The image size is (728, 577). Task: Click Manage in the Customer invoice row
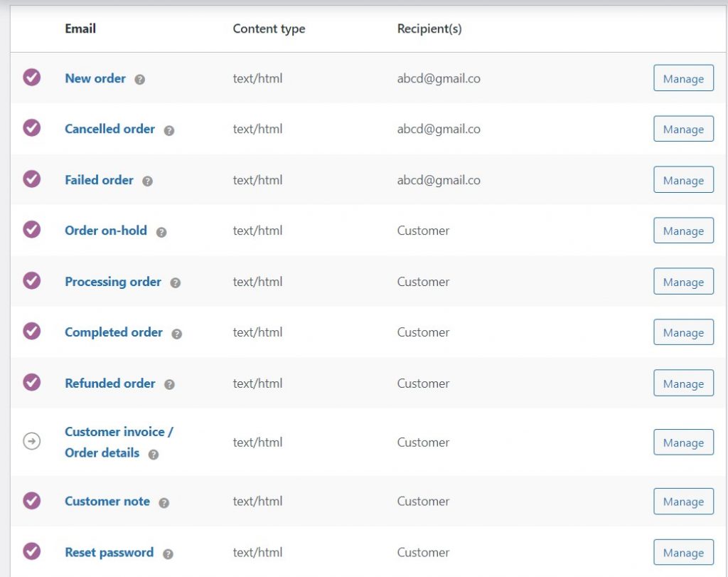[683, 443]
